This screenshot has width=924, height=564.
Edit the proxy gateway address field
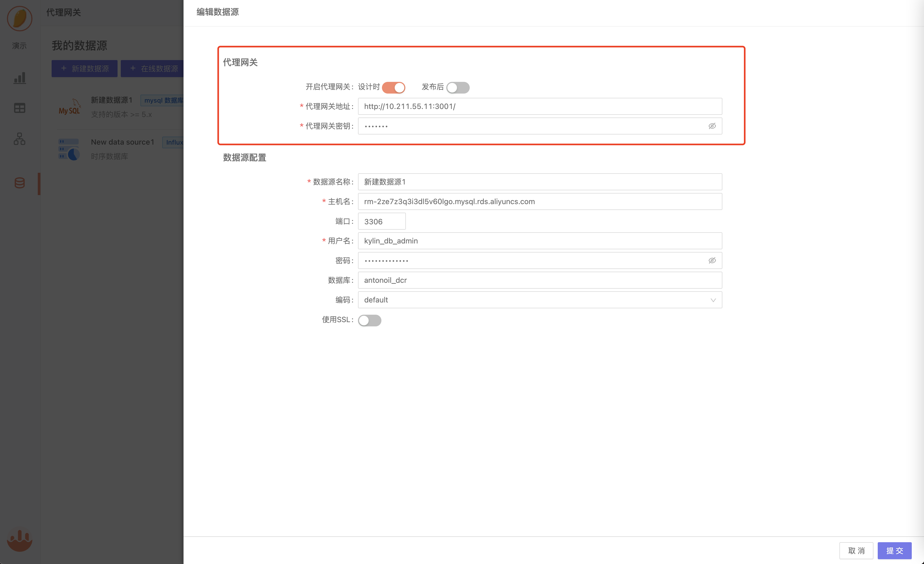[540, 106]
